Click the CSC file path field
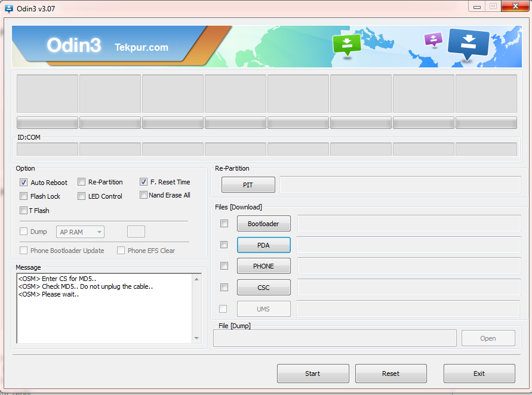Image resolution: width=532 pixels, height=395 pixels. (409, 287)
